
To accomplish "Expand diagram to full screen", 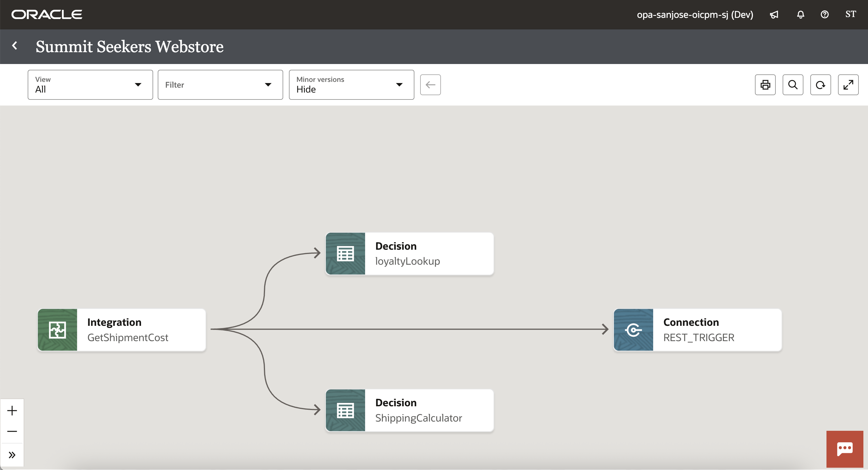I will pyautogui.click(x=848, y=85).
